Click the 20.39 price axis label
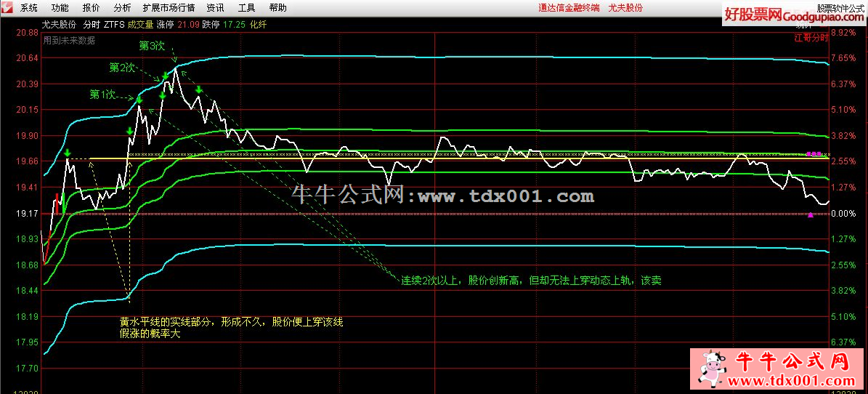The image size is (868, 394). click(26, 84)
